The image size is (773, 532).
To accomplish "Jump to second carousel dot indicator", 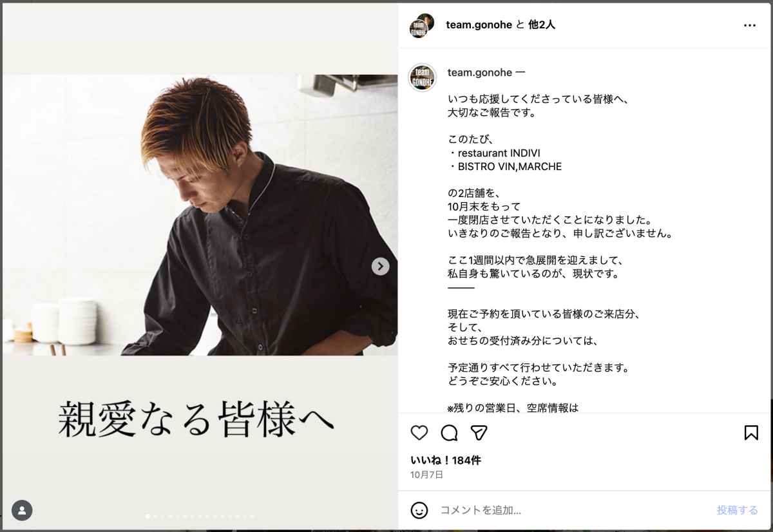I will [x=155, y=516].
